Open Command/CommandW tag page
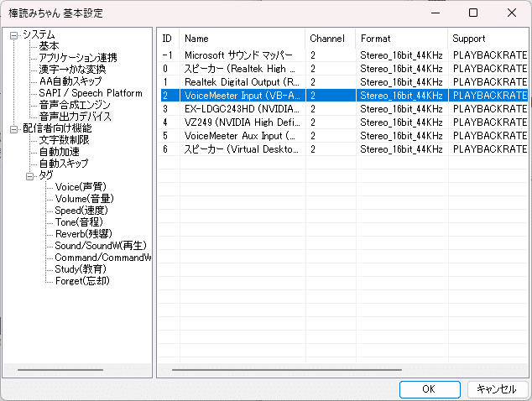This screenshot has width=532, height=401. pyautogui.click(x=103, y=258)
